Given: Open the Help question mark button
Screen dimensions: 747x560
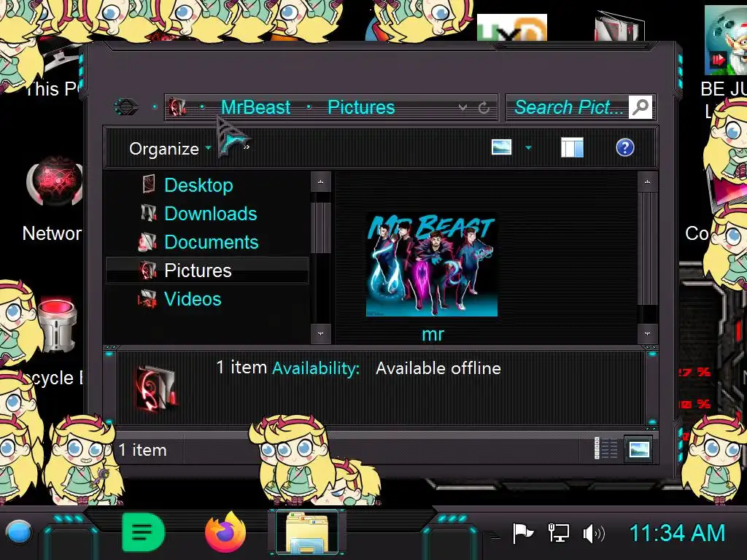Looking at the screenshot, I should [x=624, y=147].
